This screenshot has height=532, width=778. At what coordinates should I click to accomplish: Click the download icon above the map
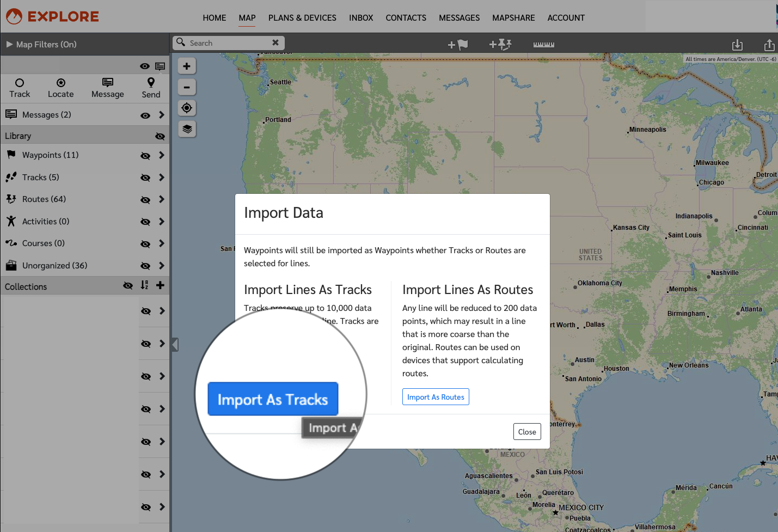click(x=738, y=45)
